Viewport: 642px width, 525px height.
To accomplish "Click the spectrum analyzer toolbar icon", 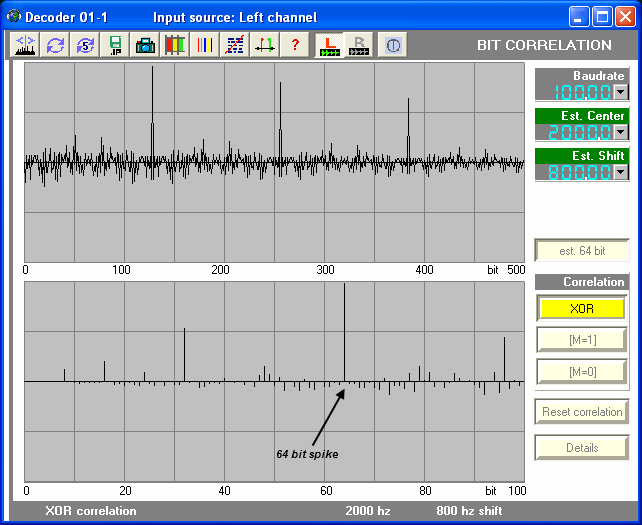I will click(x=26, y=45).
